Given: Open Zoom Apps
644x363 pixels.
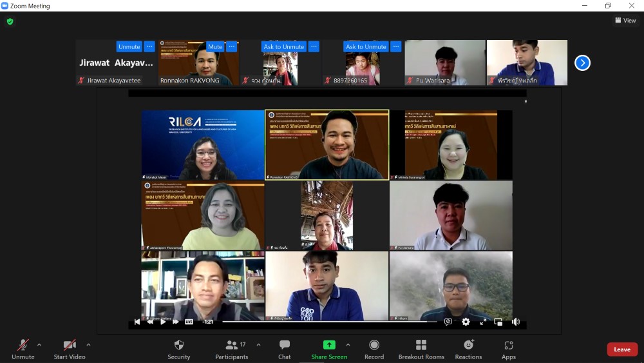Looking at the screenshot, I should pos(509,349).
